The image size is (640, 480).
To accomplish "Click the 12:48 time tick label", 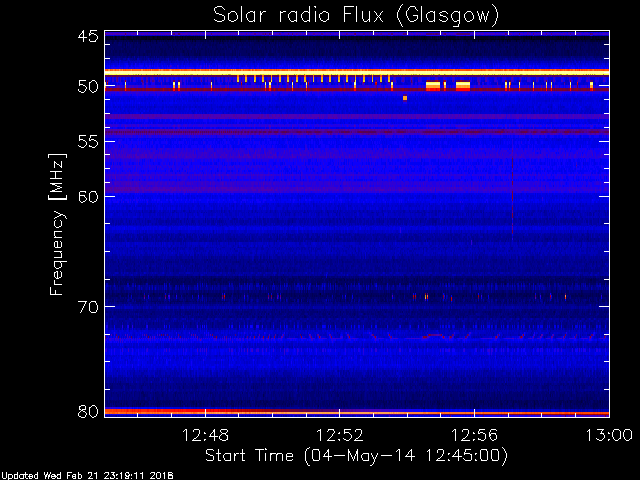I will 205,436.
